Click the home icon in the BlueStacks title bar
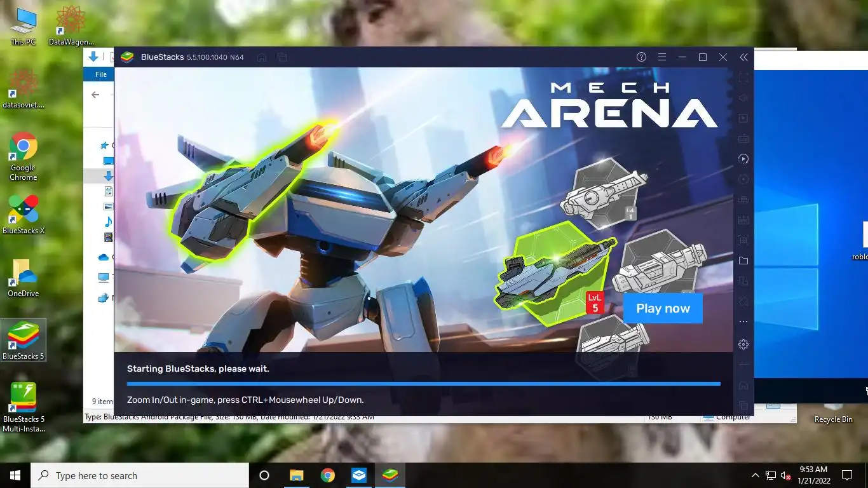The width and height of the screenshot is (868, 488). pyautogui.click(x=261, y=57)
